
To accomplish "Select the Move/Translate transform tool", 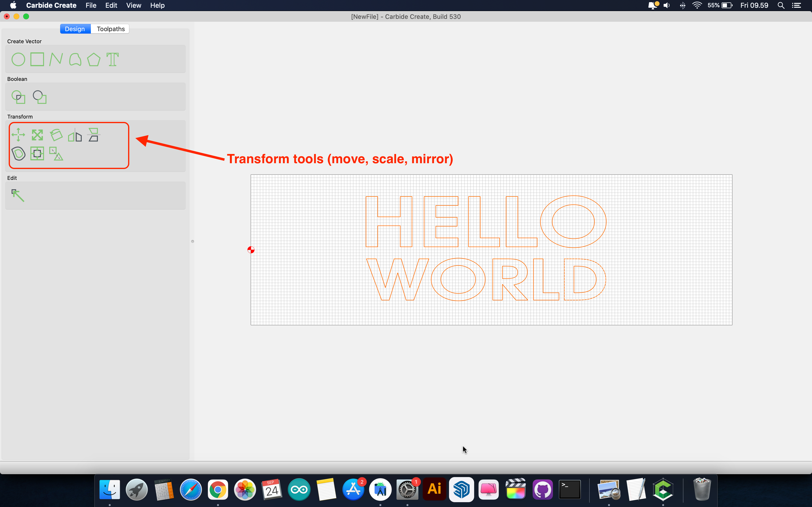I will (18, 135).
